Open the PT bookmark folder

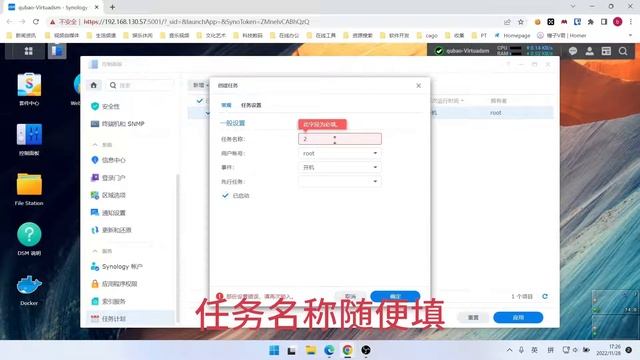479,36
